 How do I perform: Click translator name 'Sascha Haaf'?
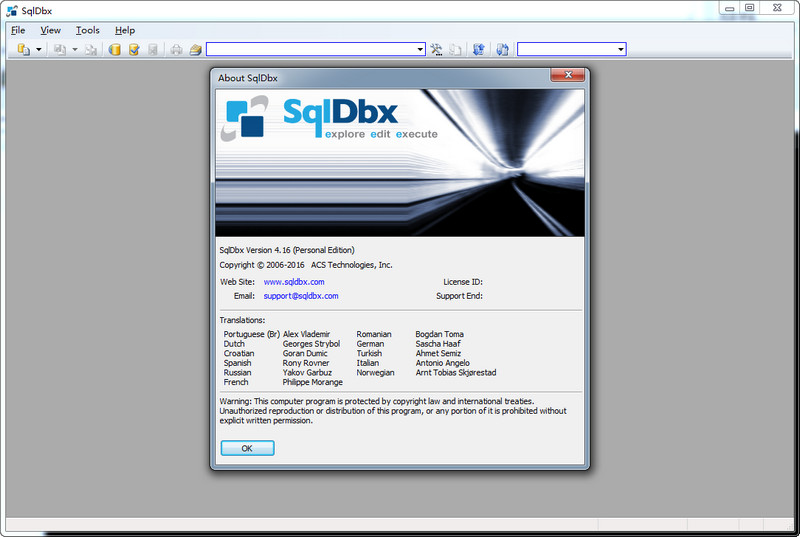point(438,344)
